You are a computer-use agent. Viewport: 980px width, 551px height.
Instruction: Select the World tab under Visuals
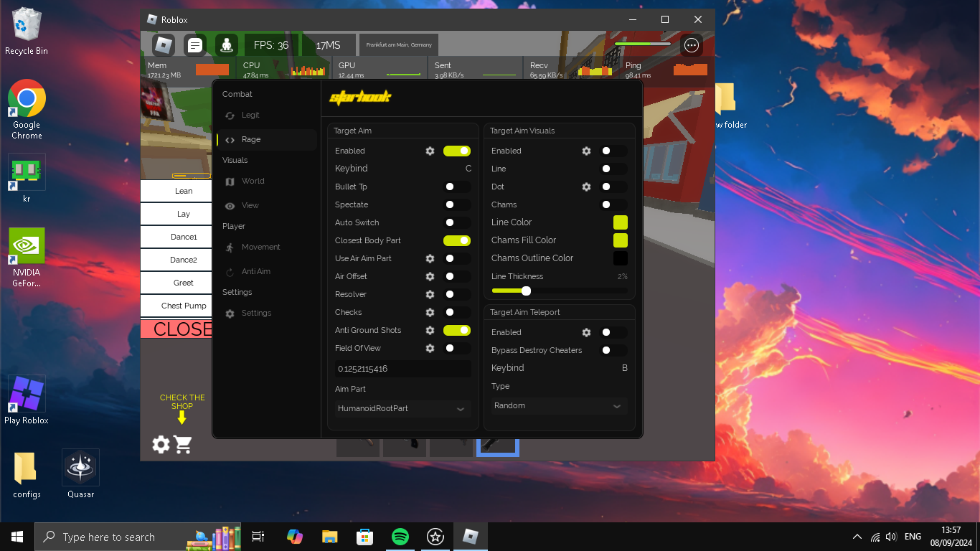(x=267, y=181)
